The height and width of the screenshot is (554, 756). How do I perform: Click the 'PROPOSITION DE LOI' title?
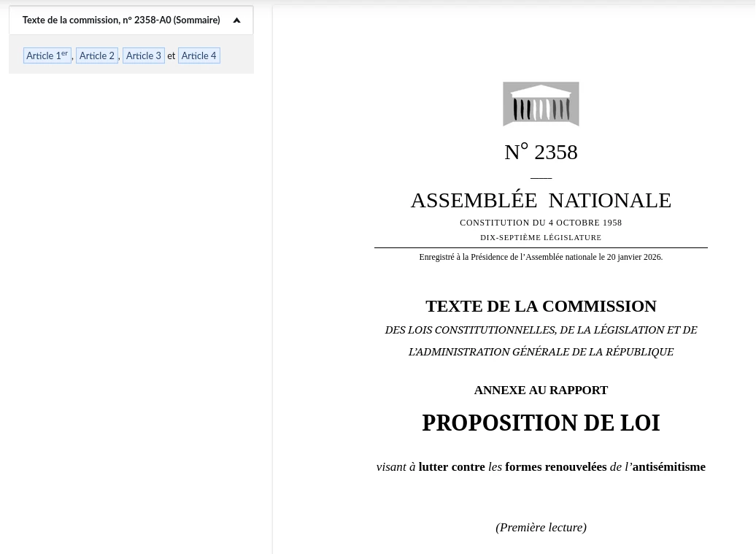click(541, 423)
